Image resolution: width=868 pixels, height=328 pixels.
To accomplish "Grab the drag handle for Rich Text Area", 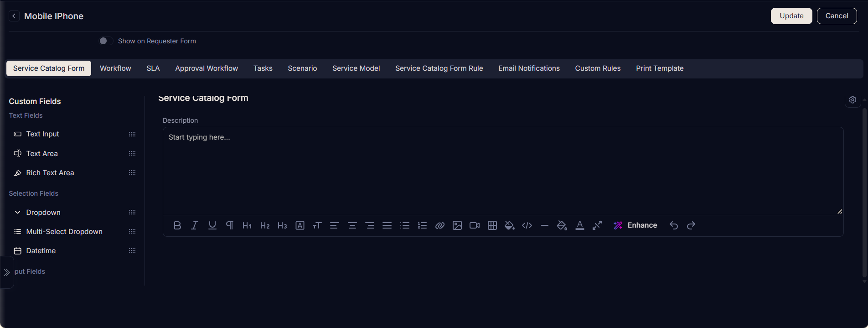I will pos(132,173).
